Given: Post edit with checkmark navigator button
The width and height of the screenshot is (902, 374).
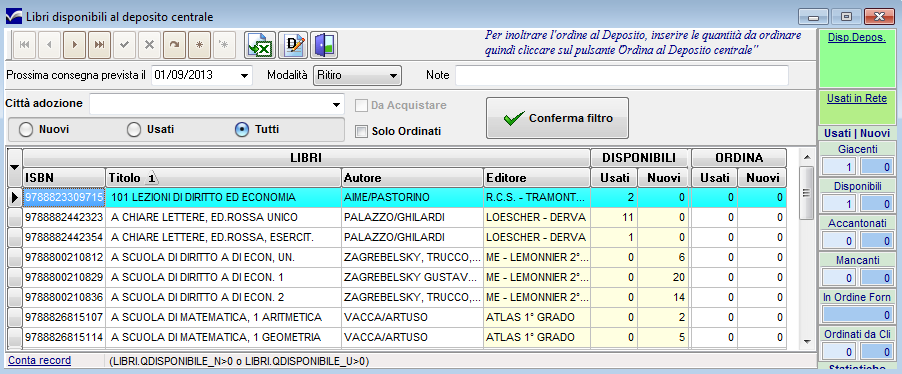Looking at the screenshot, I should click(x=124, y=45).
